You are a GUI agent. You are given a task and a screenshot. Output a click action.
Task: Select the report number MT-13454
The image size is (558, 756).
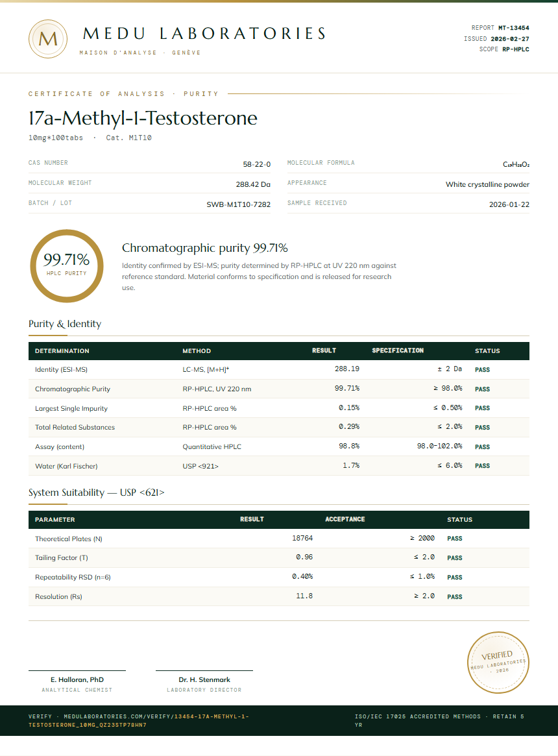514,28
